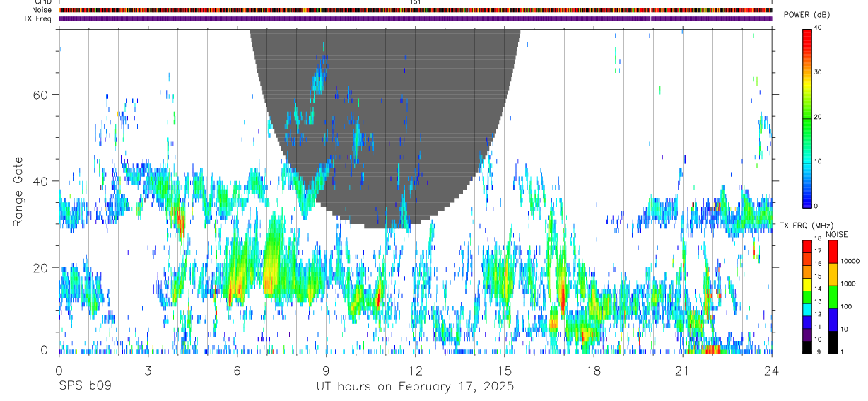Image resolution: width=868 pixels, height=401 pixels.
Task: Click the multicolored Noise strip above the plot
Action: pos(416,10)
